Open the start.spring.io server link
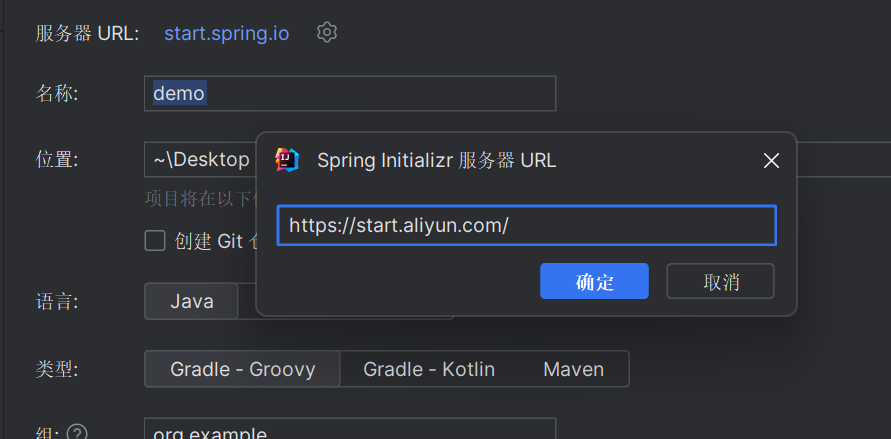The height and width of the screenshot is (439, 891). 227,33
